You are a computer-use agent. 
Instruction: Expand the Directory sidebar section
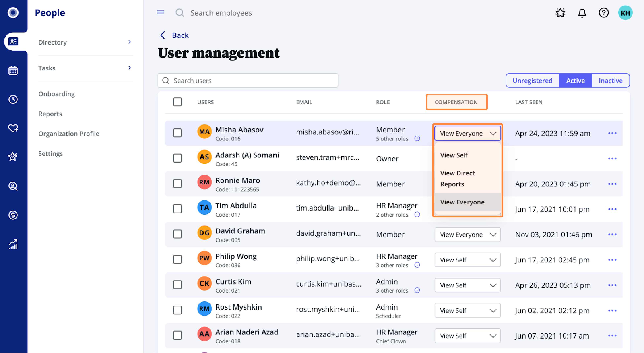[x=85, y=42]
